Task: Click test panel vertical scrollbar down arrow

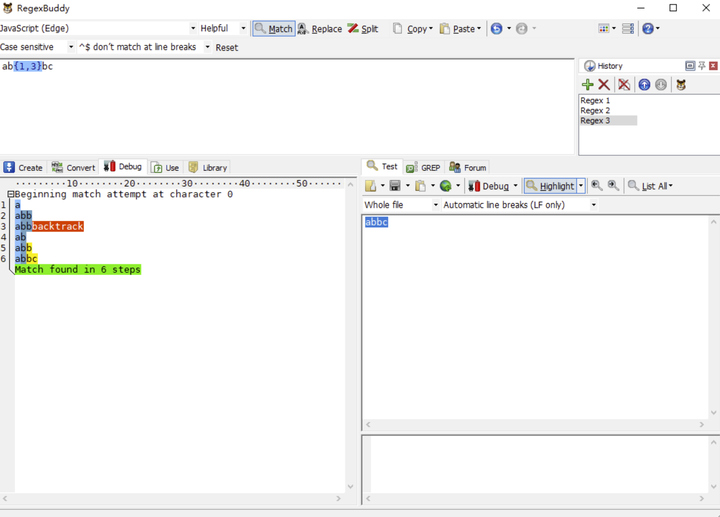Action: tap(714, 412)
